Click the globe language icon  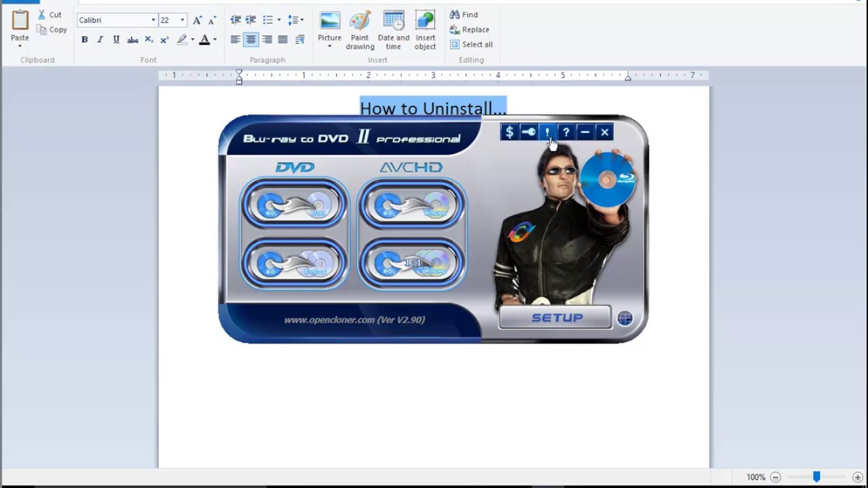point(625,318)
